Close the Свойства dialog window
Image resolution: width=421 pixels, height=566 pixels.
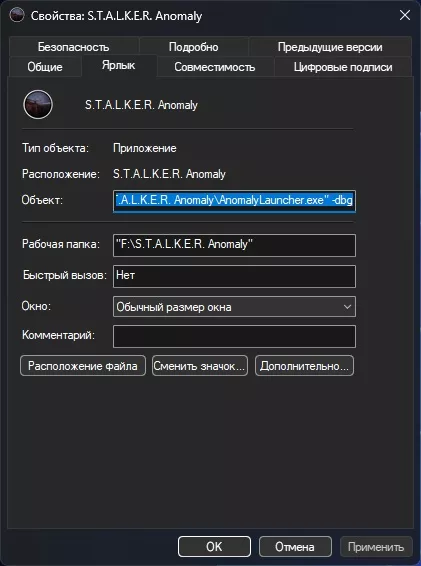[405, 15]
